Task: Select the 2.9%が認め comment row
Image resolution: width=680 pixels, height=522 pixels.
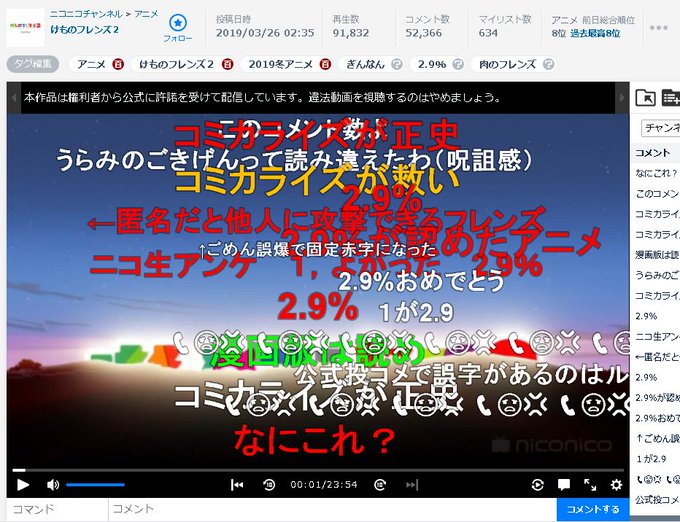Action: (656, 398)
